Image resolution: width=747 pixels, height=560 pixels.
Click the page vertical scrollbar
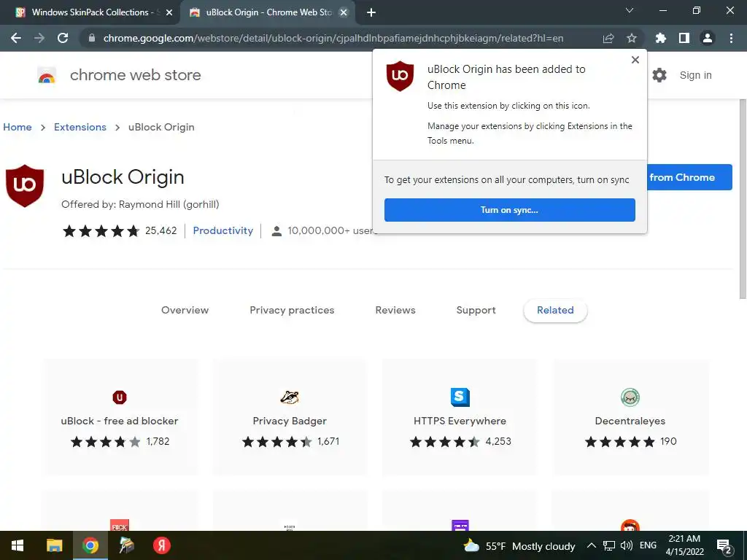click(742, 199)
